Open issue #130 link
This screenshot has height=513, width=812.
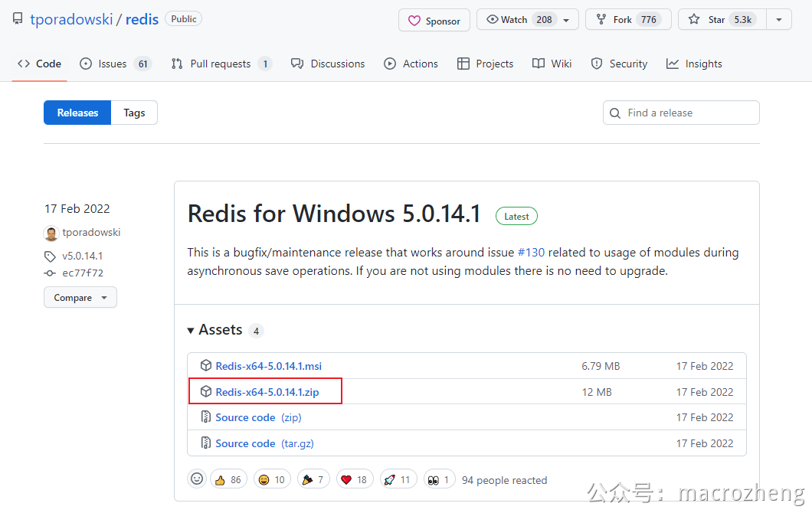[532, 253]
